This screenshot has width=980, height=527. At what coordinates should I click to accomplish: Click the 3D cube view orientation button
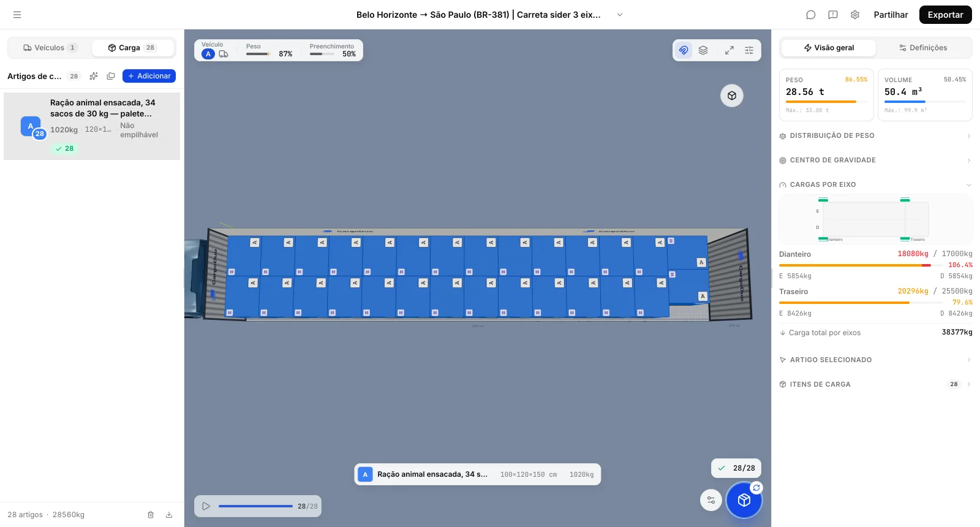coord(732,96)
